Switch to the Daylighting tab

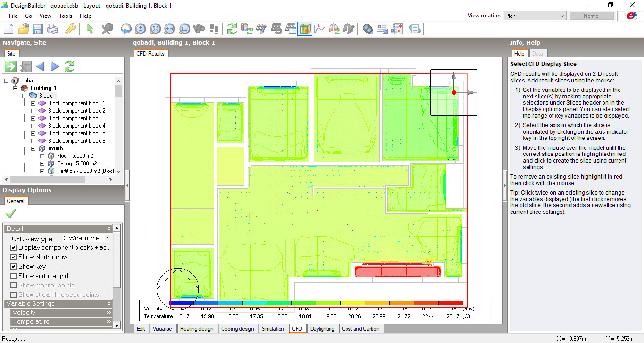point(322,329)
